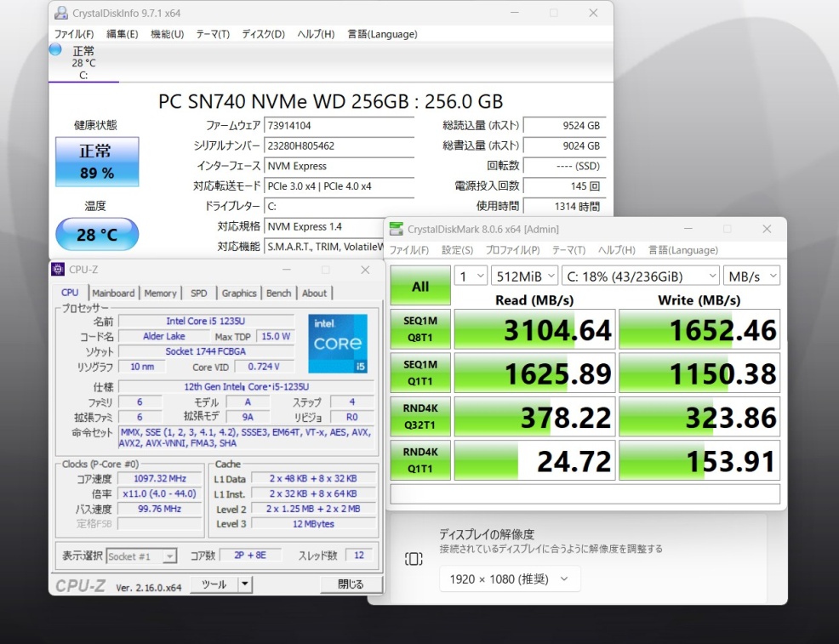Open the MB/s unit dropdown
Screen dimensions: 839x644
click(751, 276)
